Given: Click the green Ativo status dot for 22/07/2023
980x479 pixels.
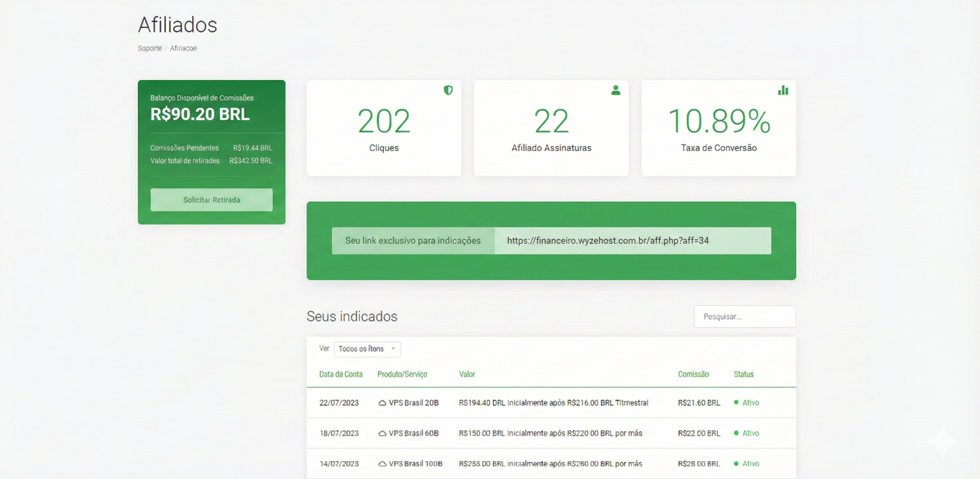Looking at the screenshot, I should tap(736, 402).
